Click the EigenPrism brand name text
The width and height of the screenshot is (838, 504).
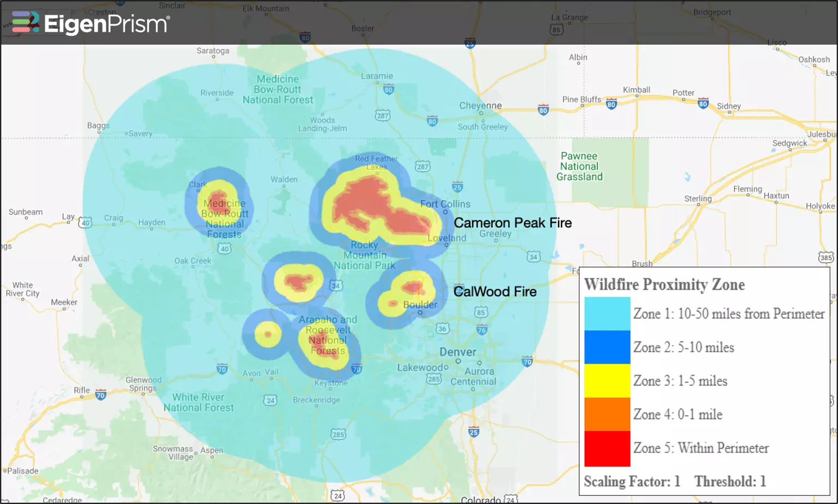pos(107,24)
